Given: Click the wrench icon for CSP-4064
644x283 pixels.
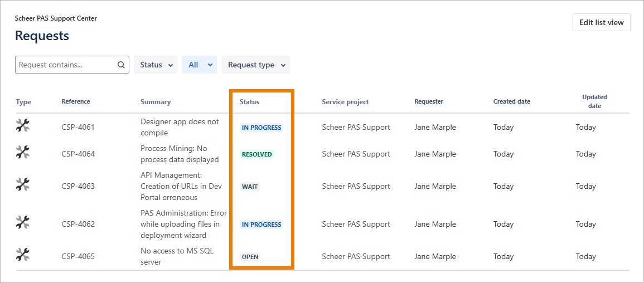Looking at the screenshot, I should (22, 152).
